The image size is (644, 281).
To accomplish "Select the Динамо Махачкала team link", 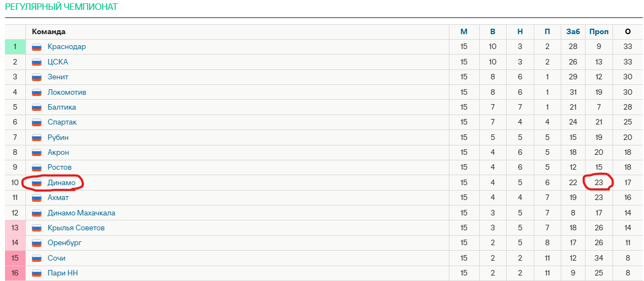I will pyautogui.click(x=81, y=213).
